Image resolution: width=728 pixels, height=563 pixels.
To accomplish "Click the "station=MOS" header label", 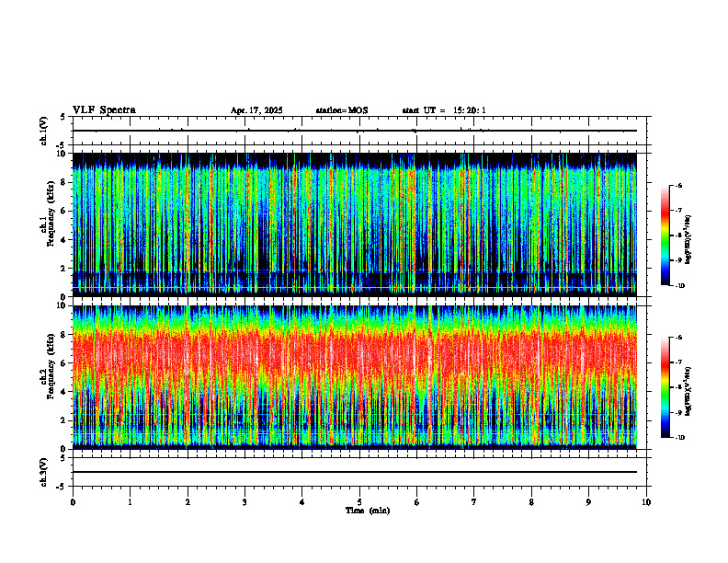I will [342, 110].
